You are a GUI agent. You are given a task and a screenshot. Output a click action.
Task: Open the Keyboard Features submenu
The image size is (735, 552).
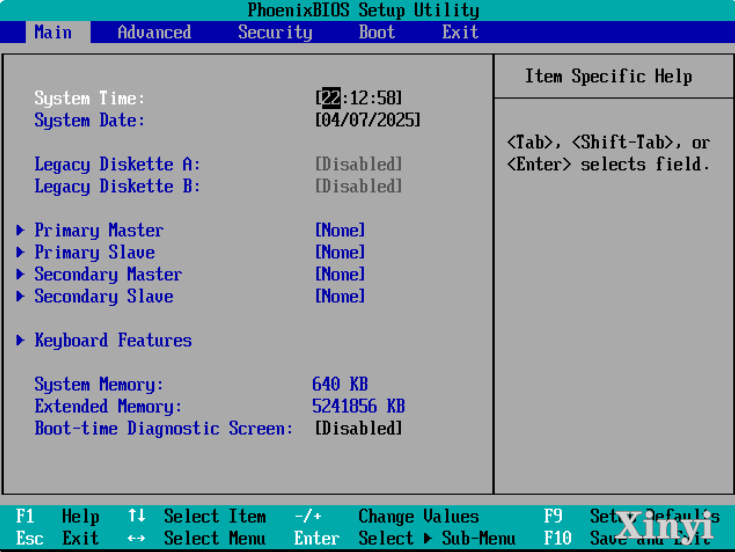click(x=113, y=341)
